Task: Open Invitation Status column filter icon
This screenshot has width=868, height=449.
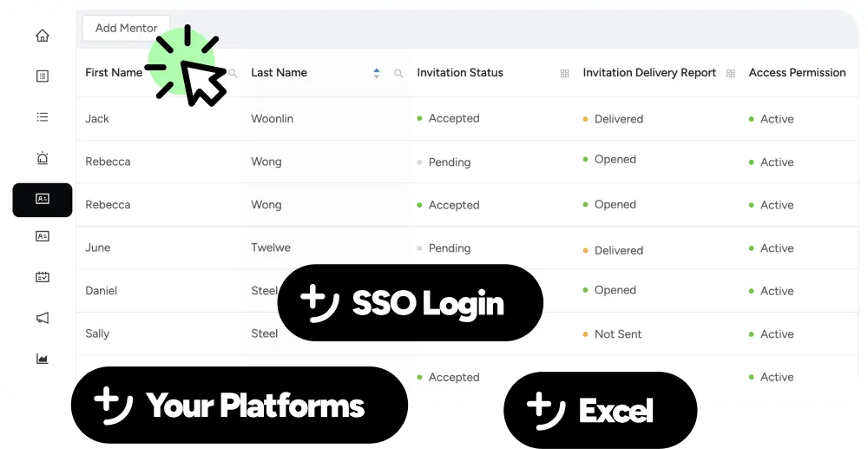Action: 565,73
